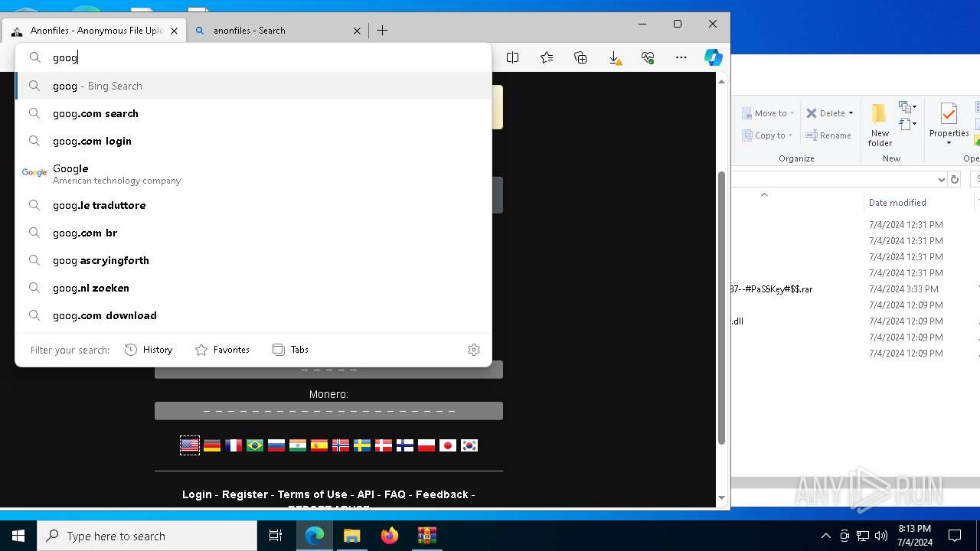Screen dimensions: 980x551
Task: Open the API link
Action: [x=366, y=494]
